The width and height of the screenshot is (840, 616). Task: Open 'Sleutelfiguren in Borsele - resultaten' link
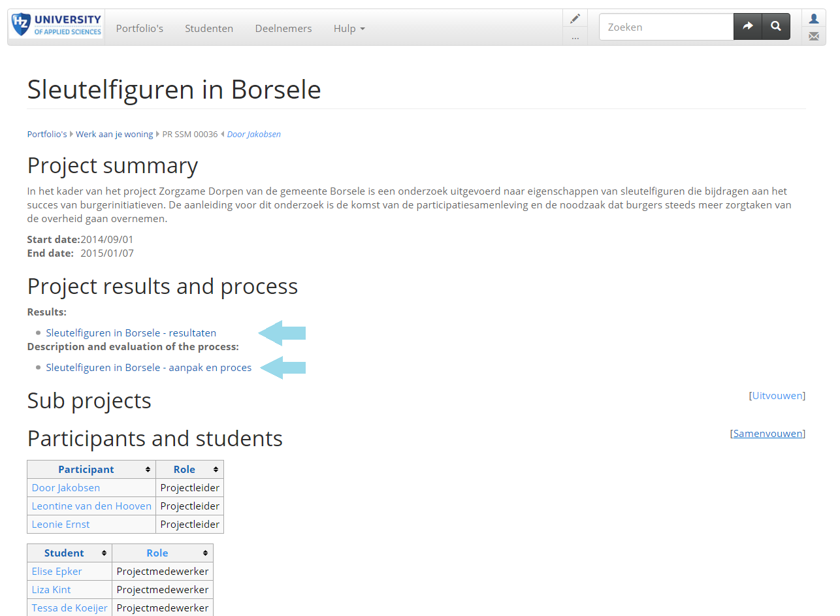131,332
